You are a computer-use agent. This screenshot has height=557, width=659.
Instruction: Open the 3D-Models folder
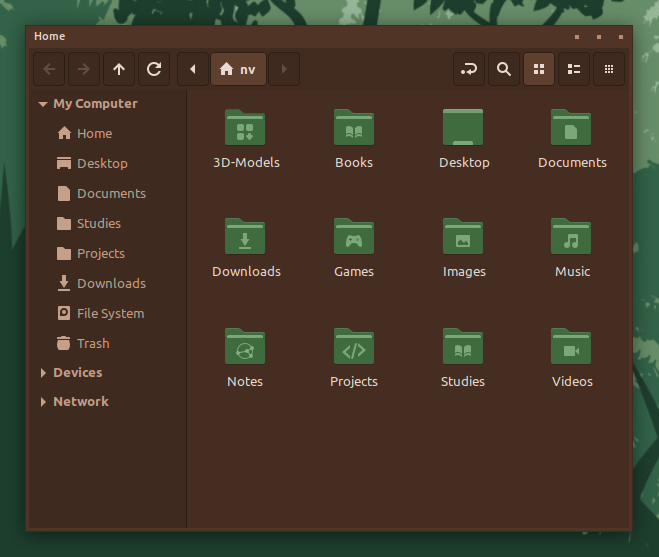pos(246,128)
